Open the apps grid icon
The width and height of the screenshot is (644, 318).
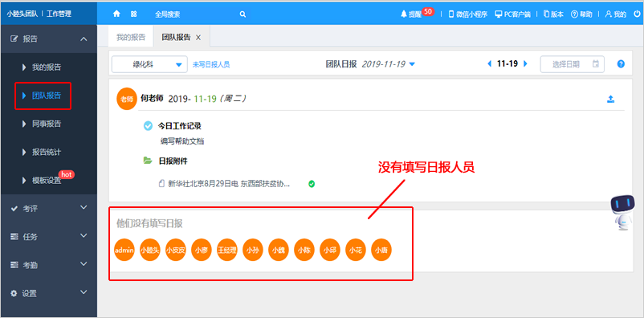click(134, 14)
